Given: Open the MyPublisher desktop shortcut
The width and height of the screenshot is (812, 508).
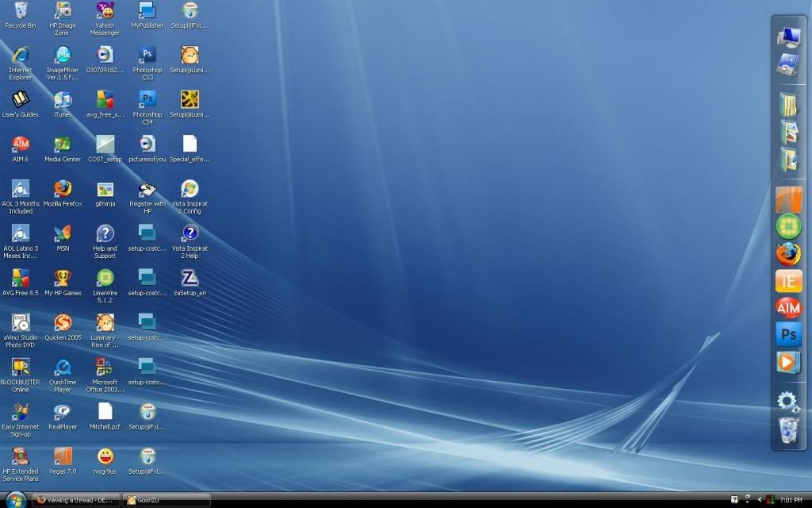Looking at the screenshot, I should coord(147,15).
